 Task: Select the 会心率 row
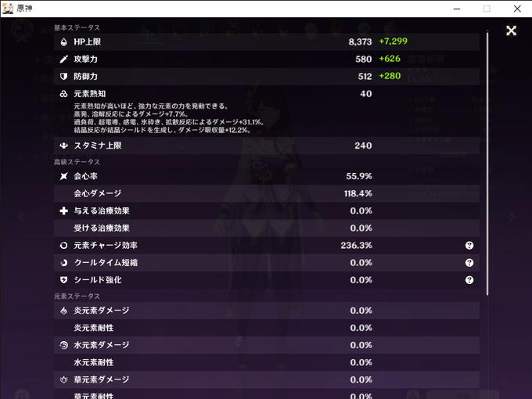click(x=266, y=177)
